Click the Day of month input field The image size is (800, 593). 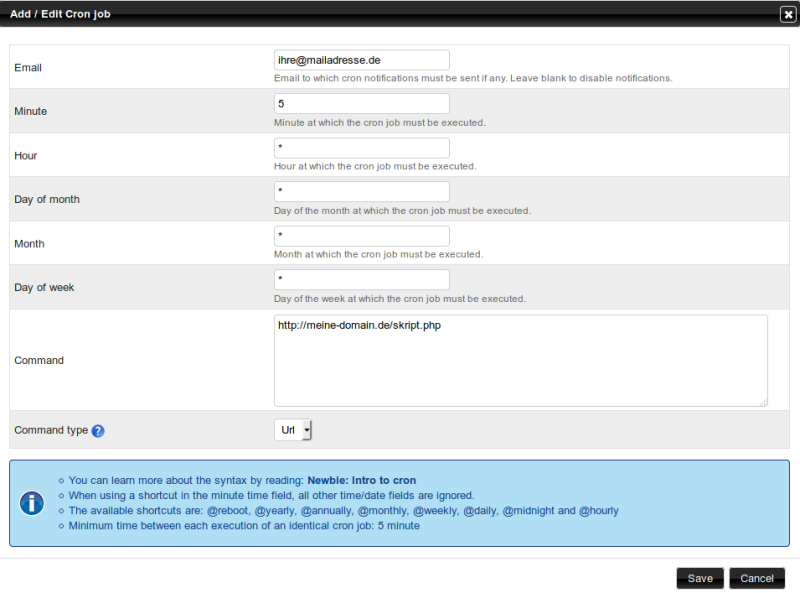361,191
